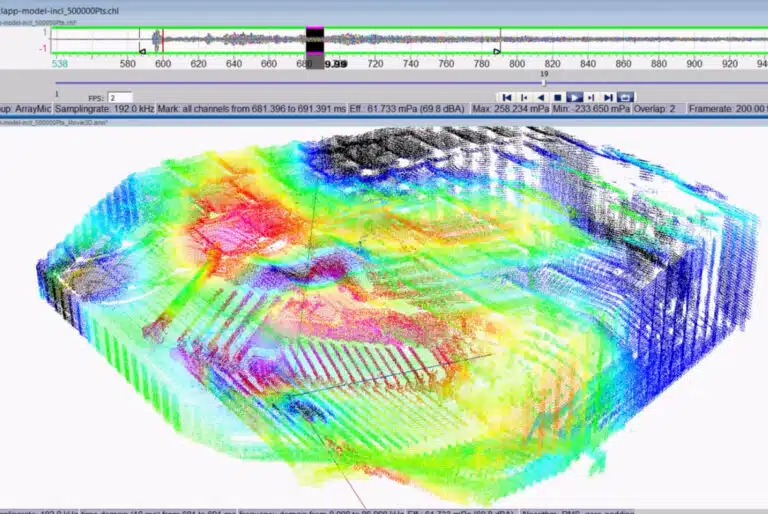Step back one frame

click(x=524, y=97)
